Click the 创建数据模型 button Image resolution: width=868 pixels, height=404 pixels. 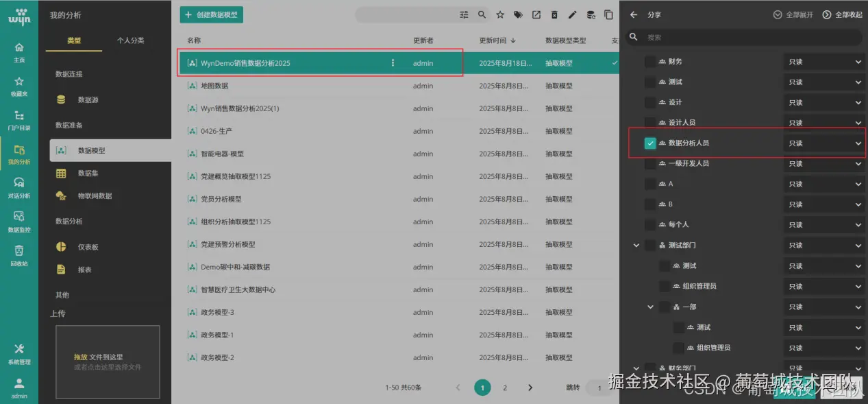[x=210, y=14]
